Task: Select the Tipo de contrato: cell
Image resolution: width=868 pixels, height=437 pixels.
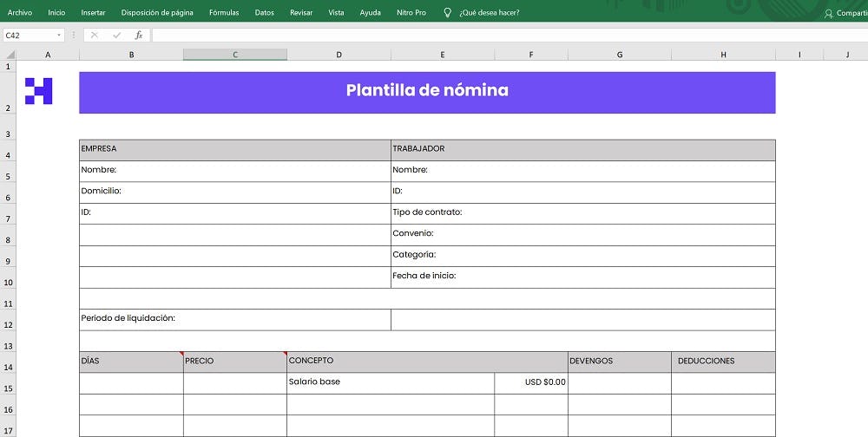Action: (x=583, y=213)
